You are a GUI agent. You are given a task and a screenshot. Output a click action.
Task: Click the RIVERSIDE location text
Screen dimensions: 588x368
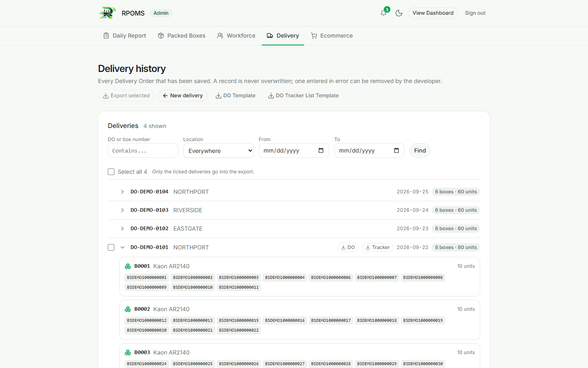click(188, 210)
